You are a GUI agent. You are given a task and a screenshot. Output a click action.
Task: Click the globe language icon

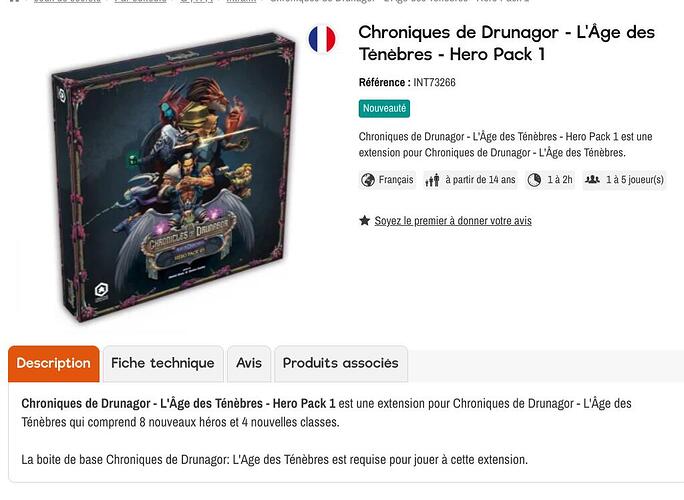368,180
